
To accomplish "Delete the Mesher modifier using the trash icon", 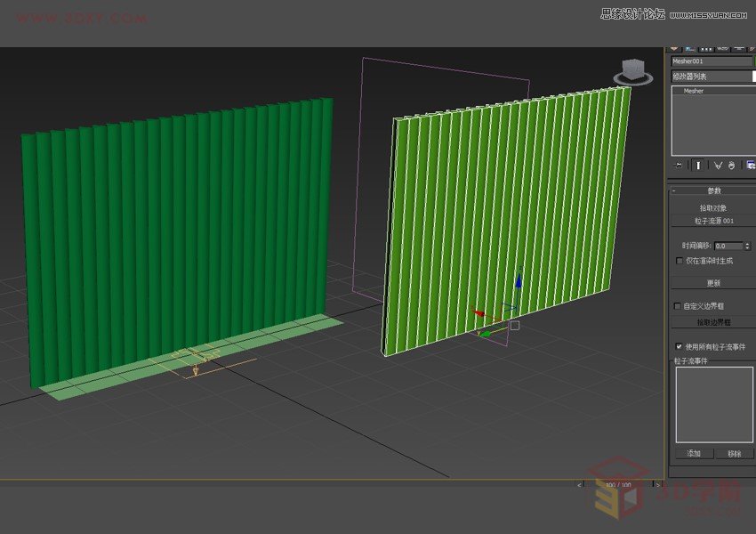I will 730,164.
